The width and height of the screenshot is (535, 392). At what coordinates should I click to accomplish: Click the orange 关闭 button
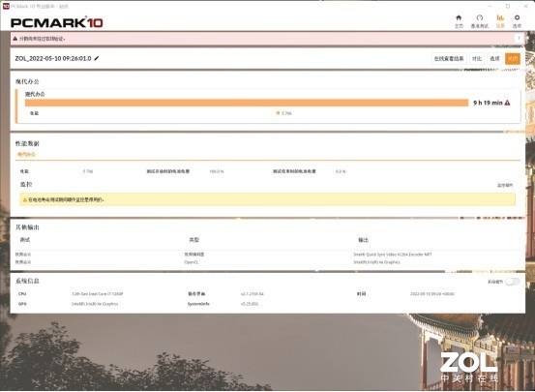[x=513, y=59]
